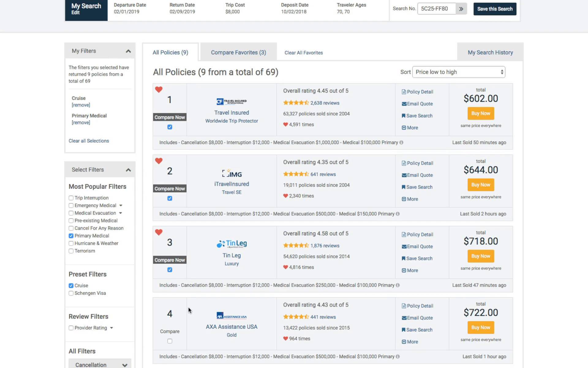This screenshot has width=588, height=368.
Task: Show info icon for iTravelInsured primary medical
Action: click(x=398, y=214)
